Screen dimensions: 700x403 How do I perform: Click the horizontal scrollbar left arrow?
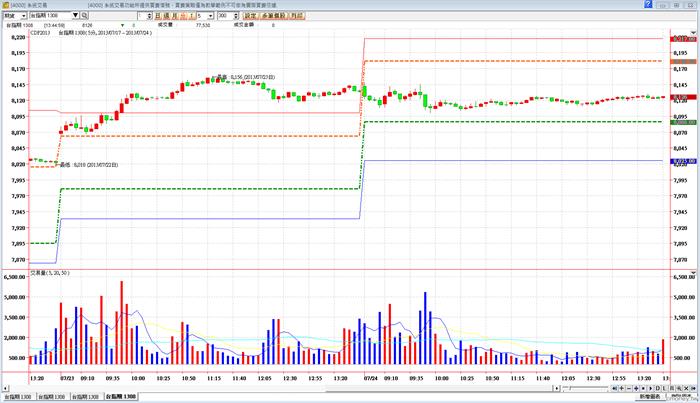(5, 388)
